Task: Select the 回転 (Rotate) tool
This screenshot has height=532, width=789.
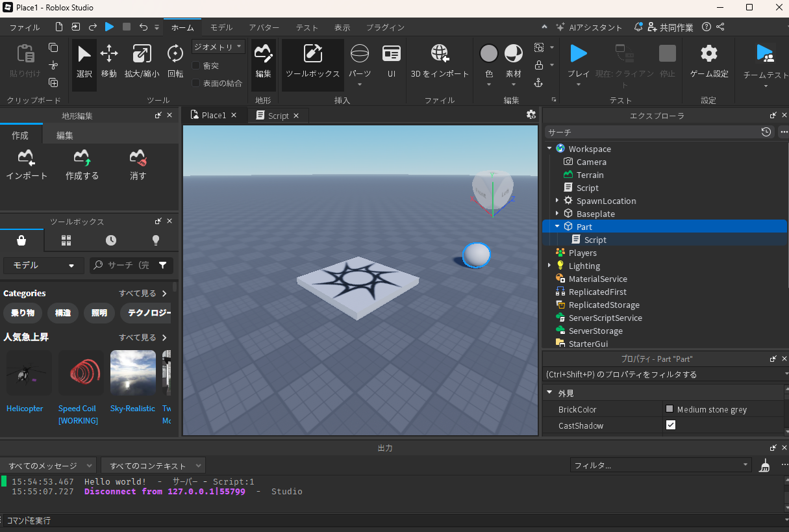Action: tap(175, 62)
